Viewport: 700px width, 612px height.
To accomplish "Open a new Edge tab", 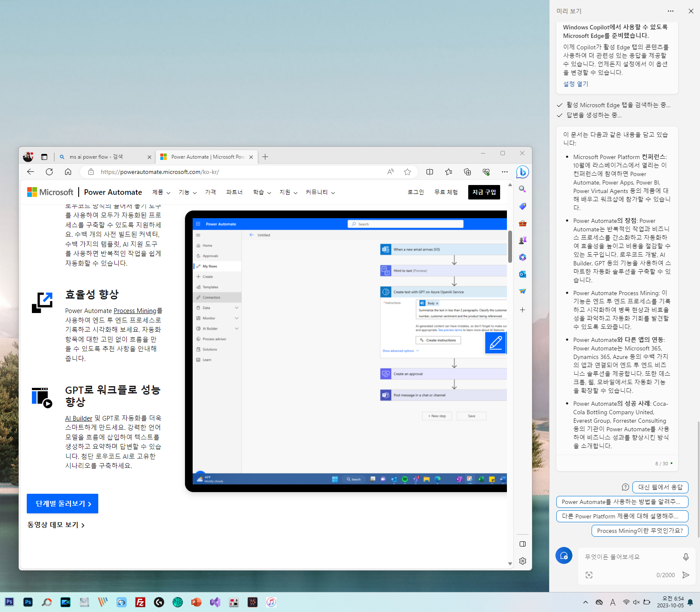I will coord(265,157).
